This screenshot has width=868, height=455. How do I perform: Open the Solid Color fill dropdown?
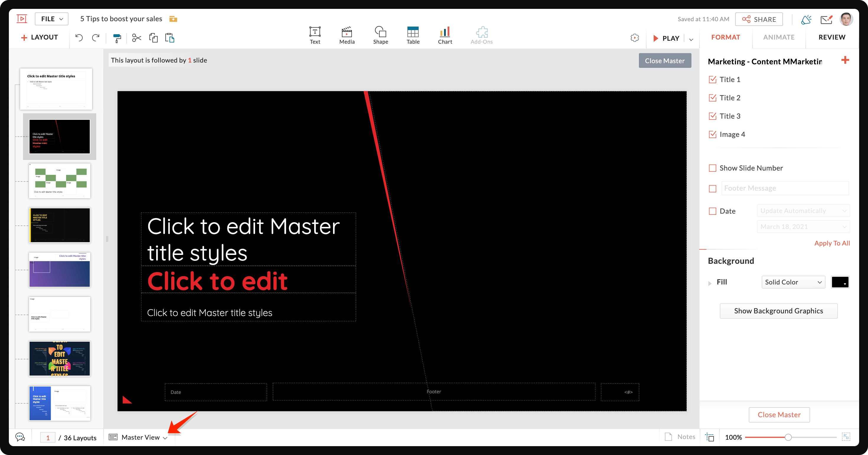click(x=793, y=282)
